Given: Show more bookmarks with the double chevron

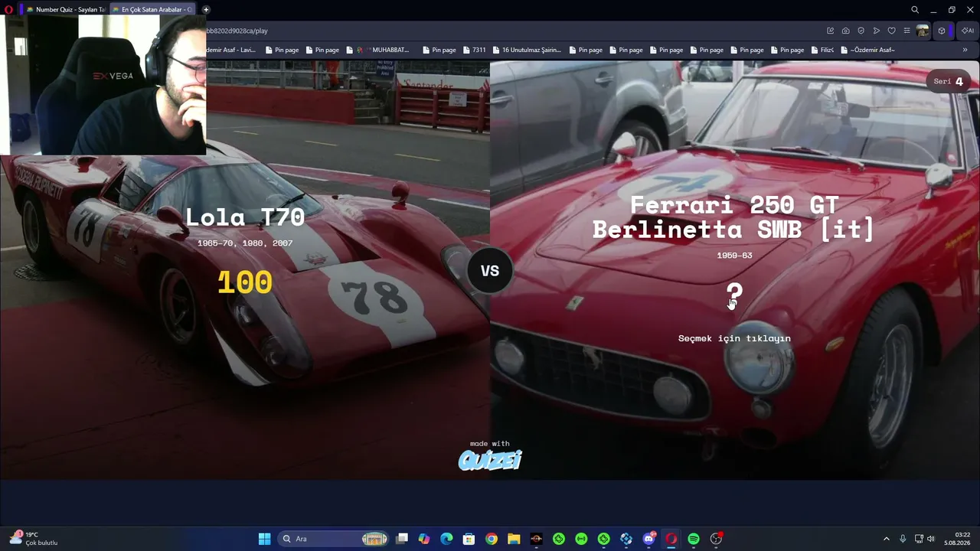Looking at the screenshot, I should [x=965, y=50].
